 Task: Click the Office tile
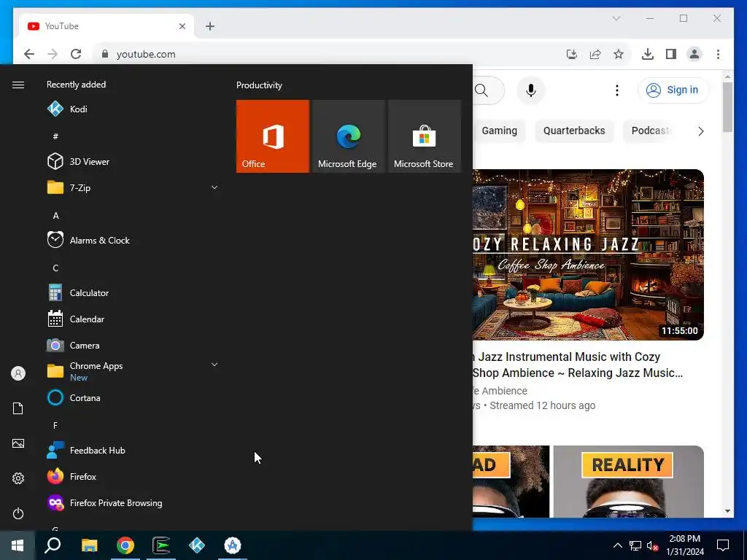click(273, 136)
